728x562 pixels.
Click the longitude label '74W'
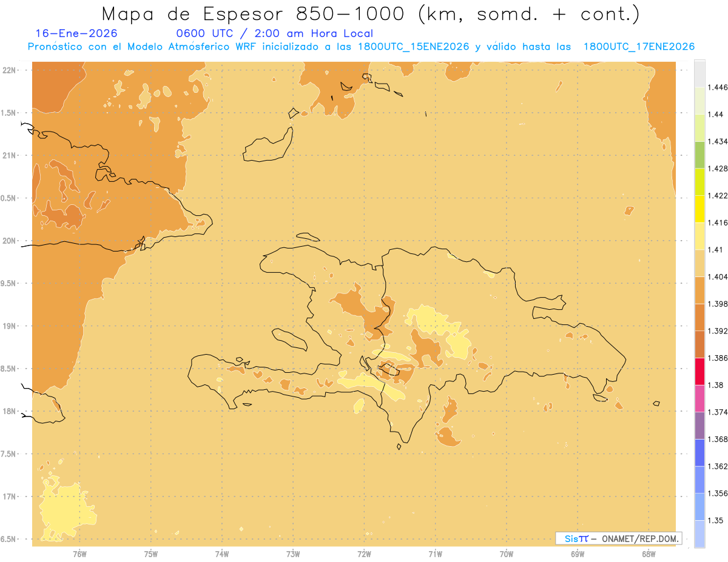coord(222,554)
